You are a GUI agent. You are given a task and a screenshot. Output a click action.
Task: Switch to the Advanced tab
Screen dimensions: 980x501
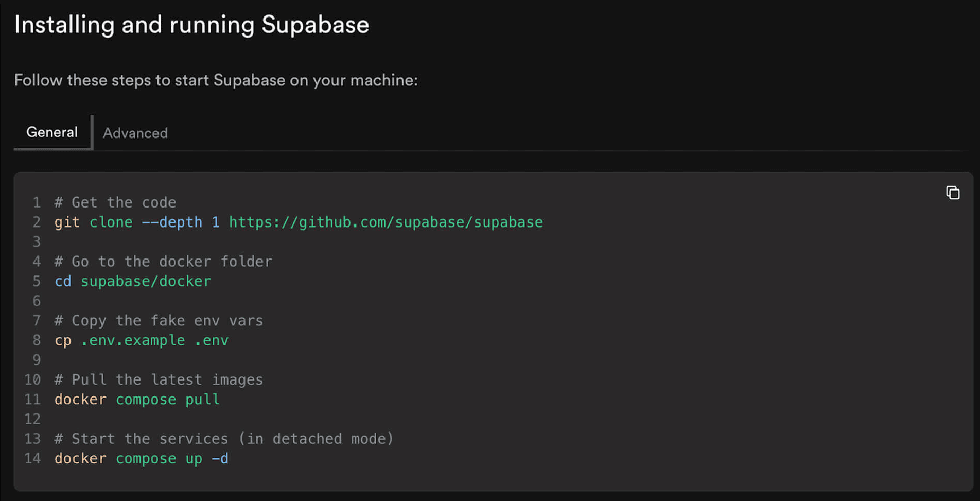[x=135, y=133]
